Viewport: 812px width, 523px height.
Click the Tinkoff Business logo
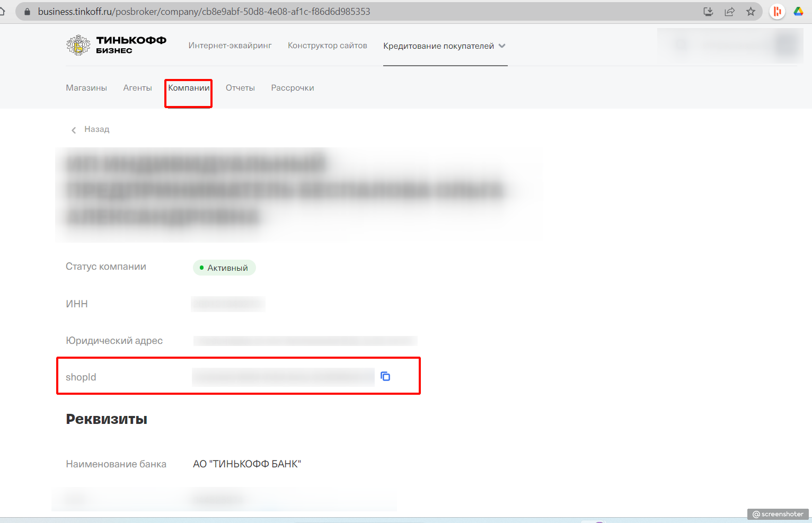pos(116,46)
